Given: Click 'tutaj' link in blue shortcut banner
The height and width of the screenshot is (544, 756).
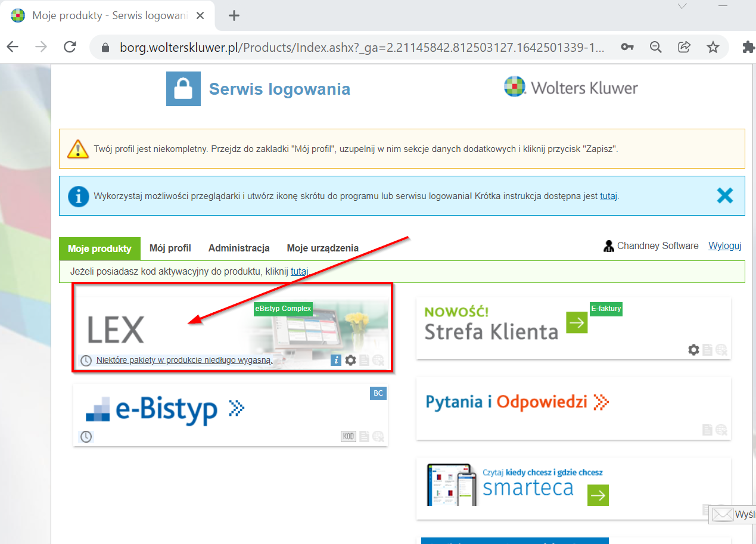Looking at the screenshot, I should (x=608, y=196).
